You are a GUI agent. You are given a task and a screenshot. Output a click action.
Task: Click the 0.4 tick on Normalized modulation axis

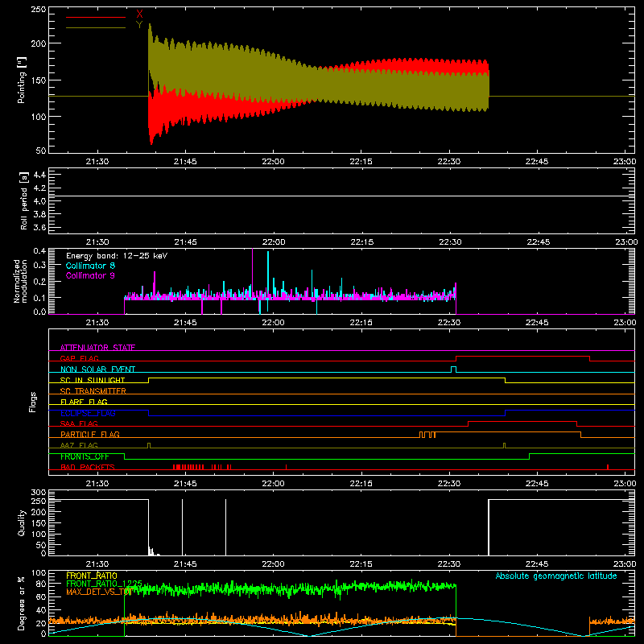39,250
